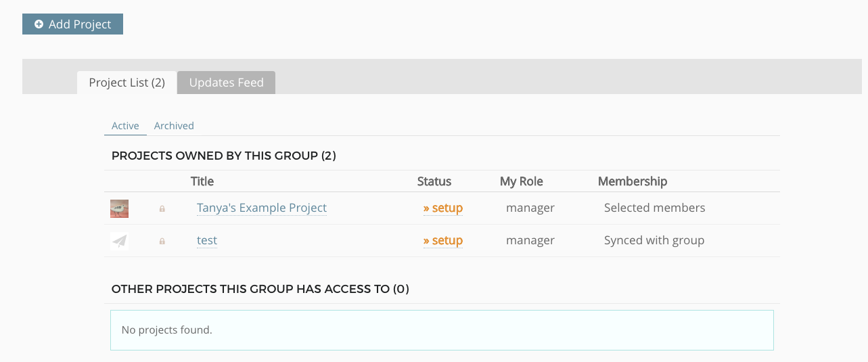Click the plus icon on Add Project
The width and height of the screenshot is (868, 362).
click(x=39, y=24)
